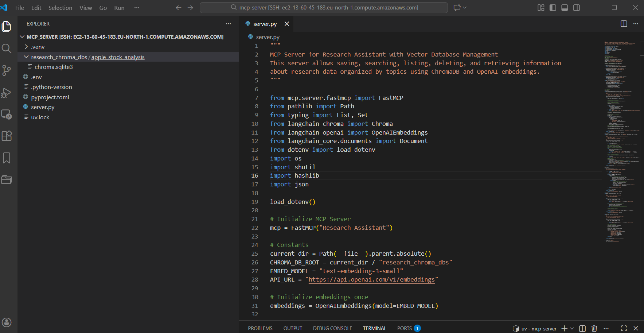Click the editor vertical scrollbar slider

(642, 48)
